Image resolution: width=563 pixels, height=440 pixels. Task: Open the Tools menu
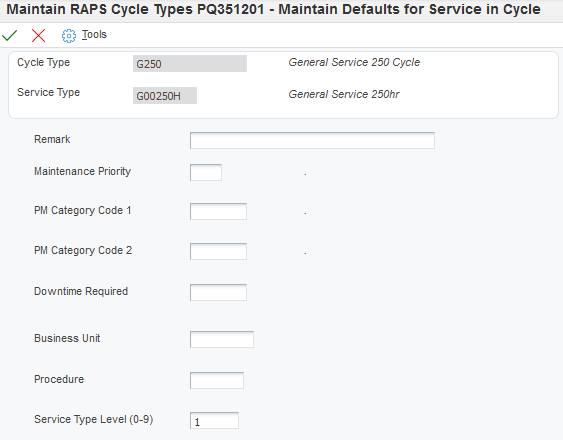(94, 35)
